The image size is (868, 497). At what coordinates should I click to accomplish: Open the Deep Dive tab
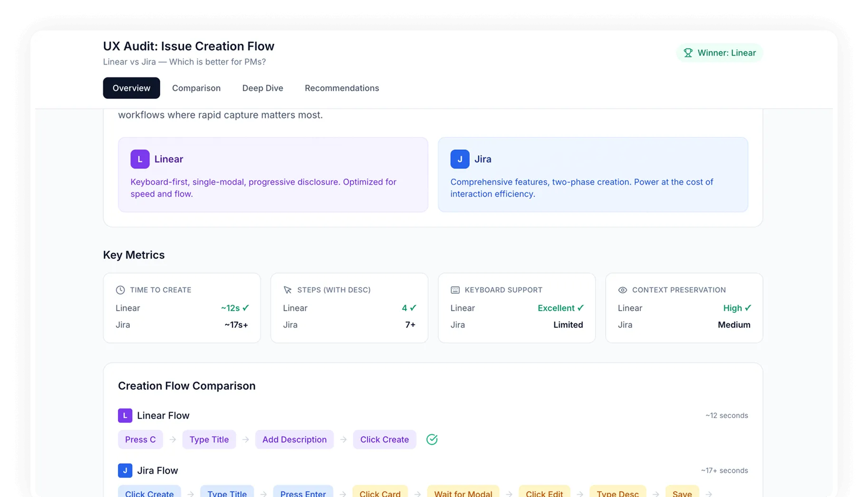click(262, 88)
